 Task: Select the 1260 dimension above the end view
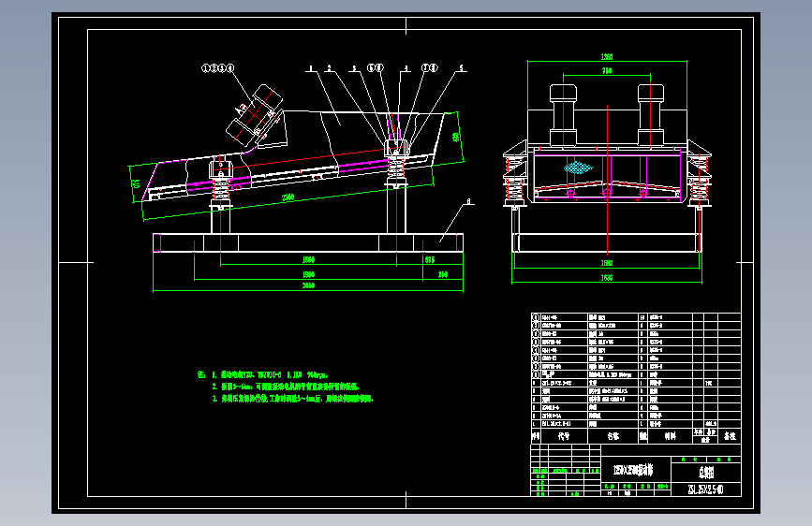pos(607,56)
